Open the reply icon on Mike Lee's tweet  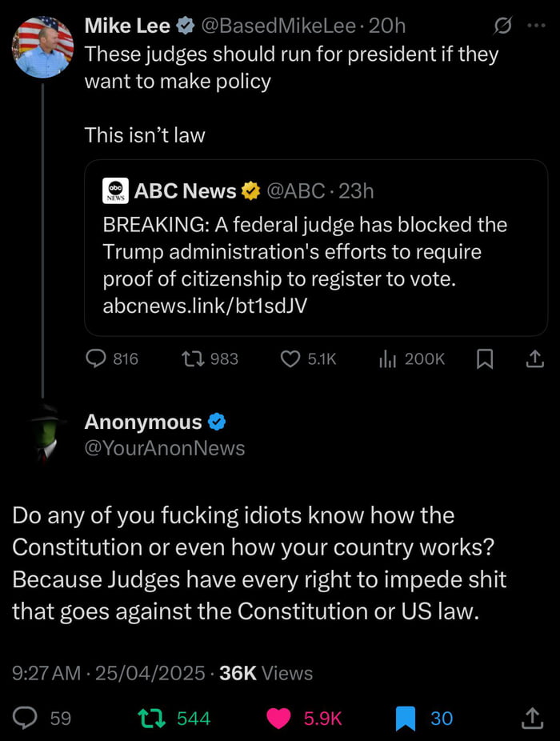98,358
